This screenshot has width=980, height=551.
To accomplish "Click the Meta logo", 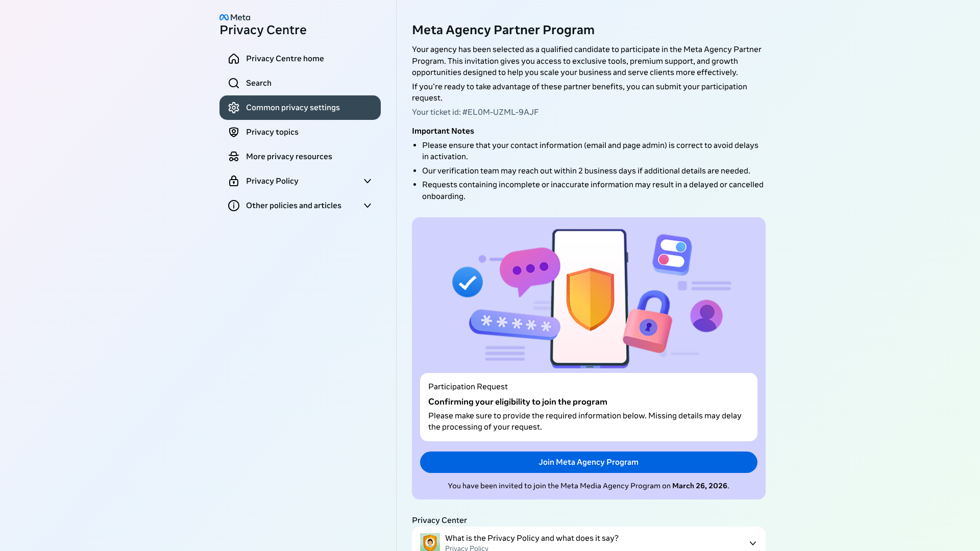I will (234, 17).
